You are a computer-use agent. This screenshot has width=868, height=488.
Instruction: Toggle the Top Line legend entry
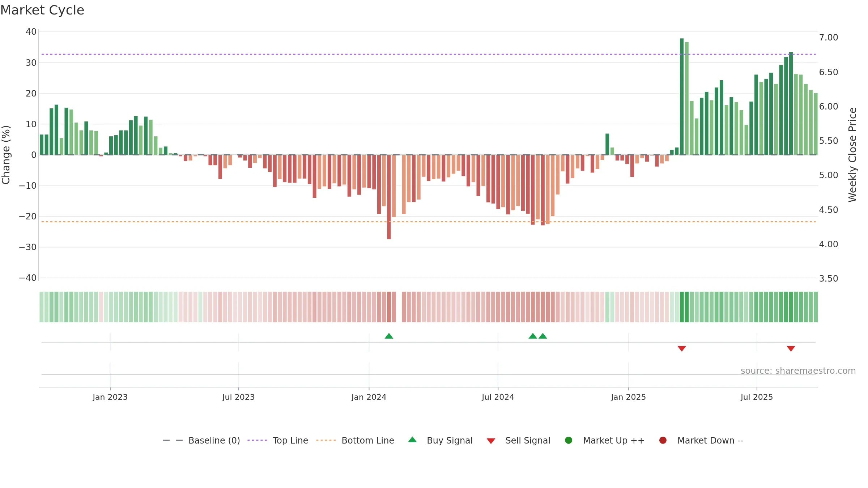278,440
